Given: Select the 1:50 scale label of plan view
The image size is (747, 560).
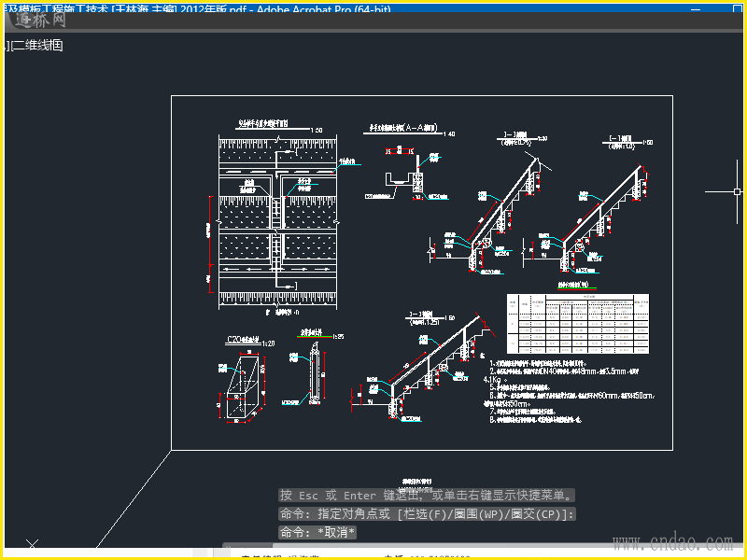Looking at the screenshot, I should [x=317, y=130].
